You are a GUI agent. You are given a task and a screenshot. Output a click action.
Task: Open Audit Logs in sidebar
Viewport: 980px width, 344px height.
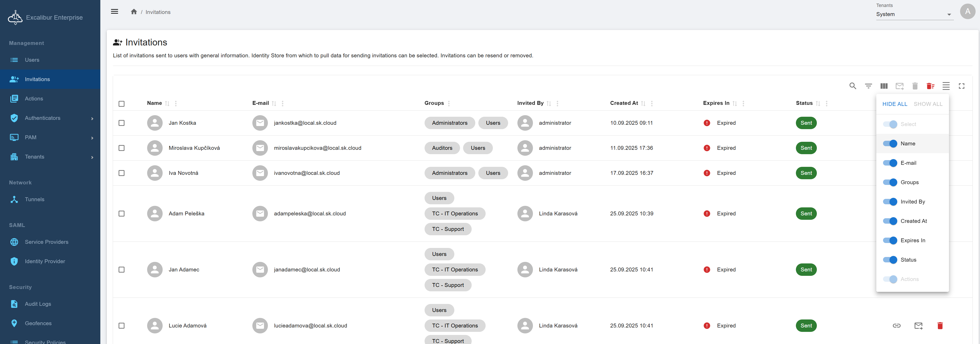(38, 304)
